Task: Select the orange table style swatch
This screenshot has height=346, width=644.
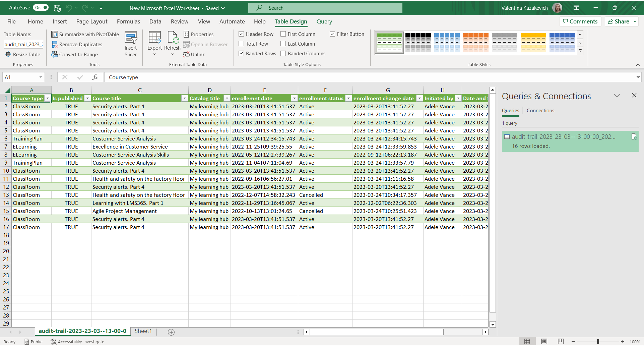Action: [x=475, y=42]
